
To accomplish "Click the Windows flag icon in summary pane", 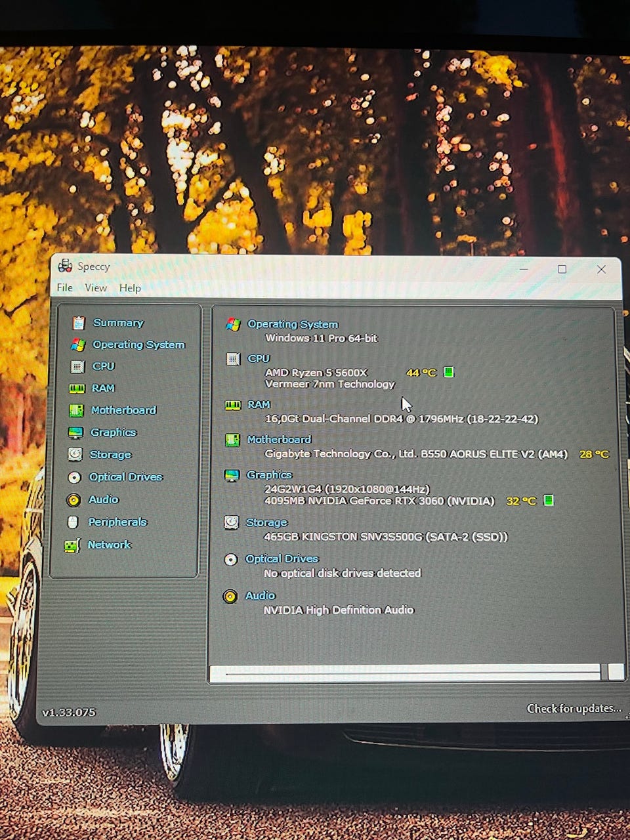I will [x=233, y=324].
